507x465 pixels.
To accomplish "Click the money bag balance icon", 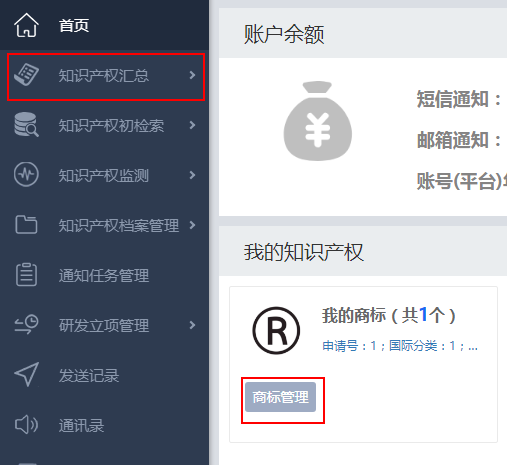I will (x=318, y=121).
